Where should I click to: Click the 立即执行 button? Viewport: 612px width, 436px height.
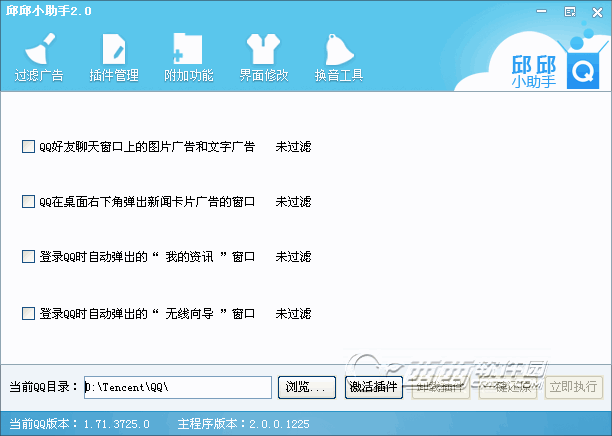tap(574, 387)
